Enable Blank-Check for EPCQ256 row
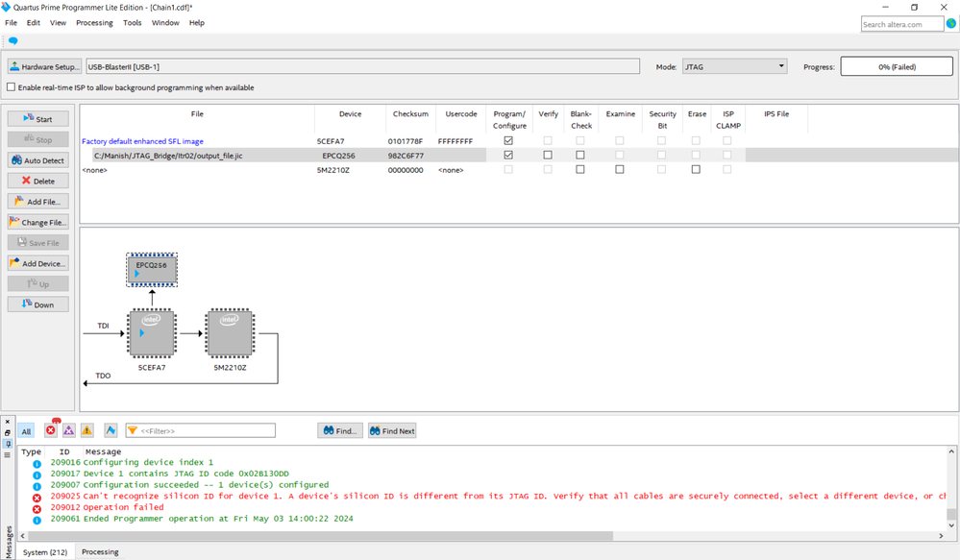 [x=580, y=155]
